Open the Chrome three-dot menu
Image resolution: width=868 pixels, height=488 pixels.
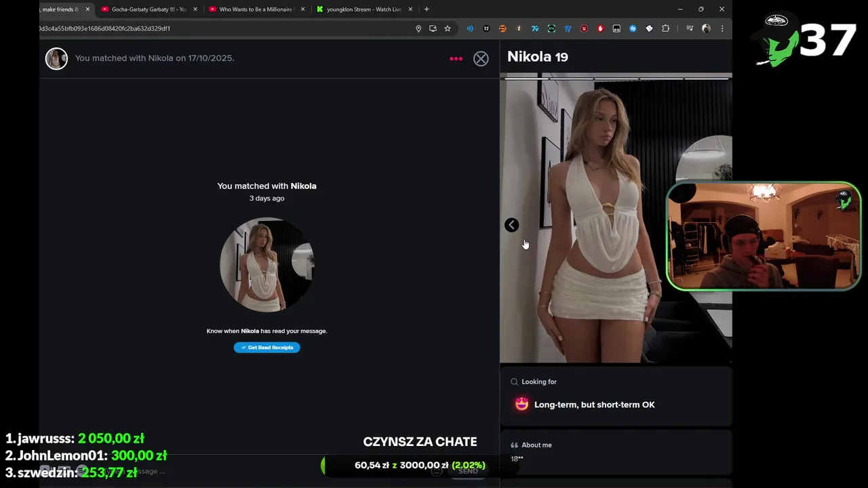(x=722, y=28)
